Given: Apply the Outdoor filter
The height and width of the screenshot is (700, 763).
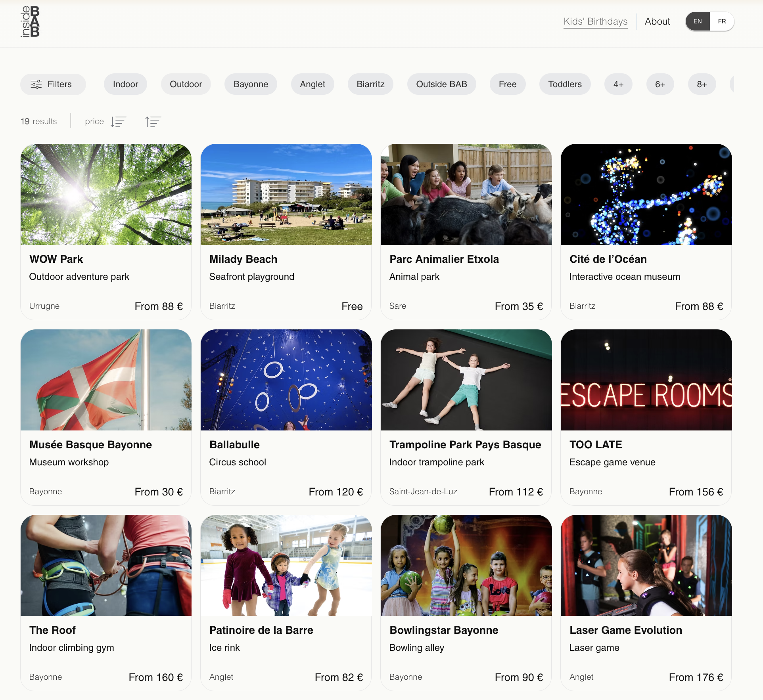Looking at the screenshot, I should click(186, 84).
